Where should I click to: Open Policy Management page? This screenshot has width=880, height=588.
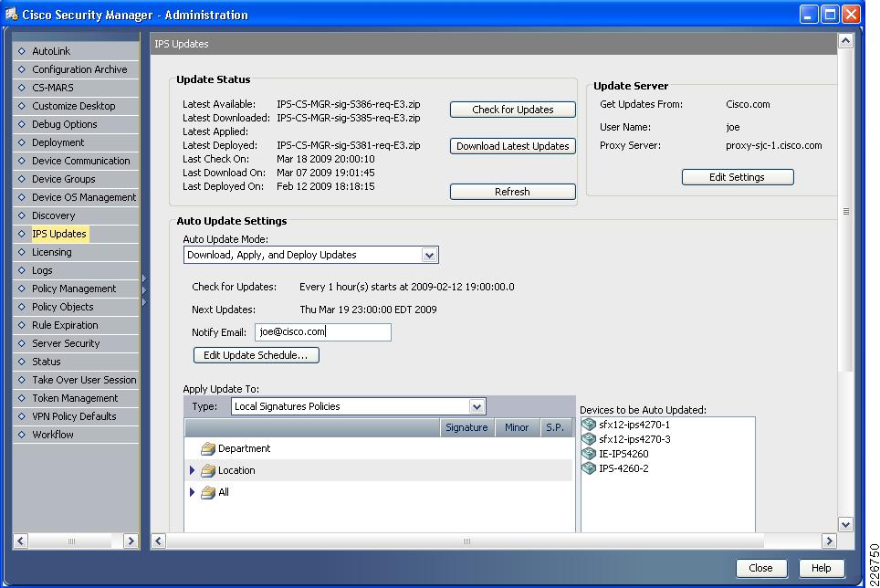74,289
